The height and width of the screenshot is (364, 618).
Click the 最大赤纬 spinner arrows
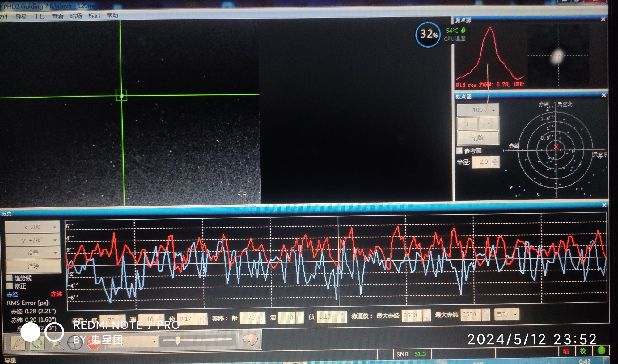[x=485, y=315]
